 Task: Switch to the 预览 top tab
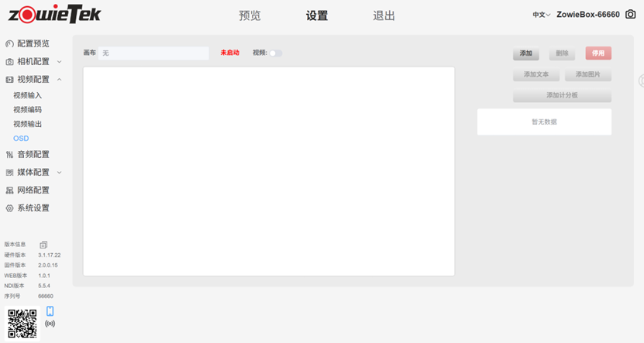tap(250, 15)
